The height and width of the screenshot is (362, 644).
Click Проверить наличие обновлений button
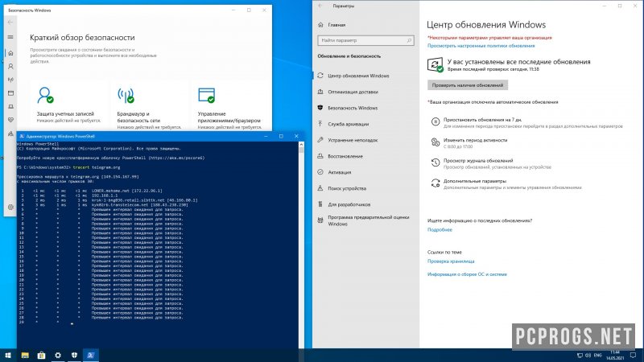pos(468,85)
